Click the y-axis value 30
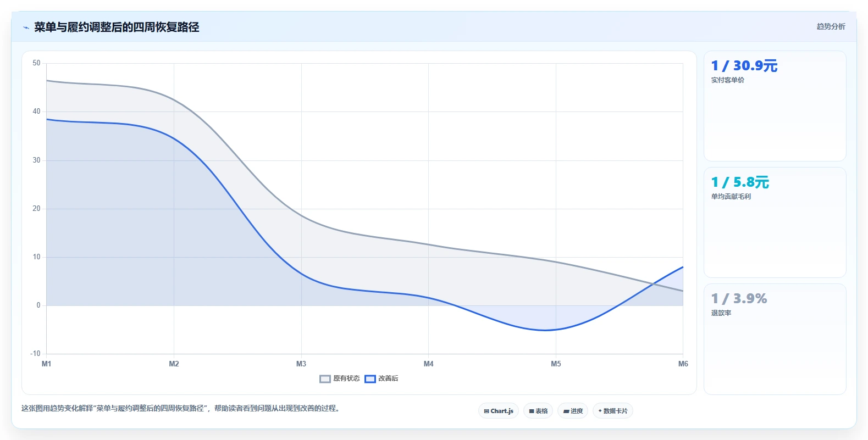 tap(36, 160)
